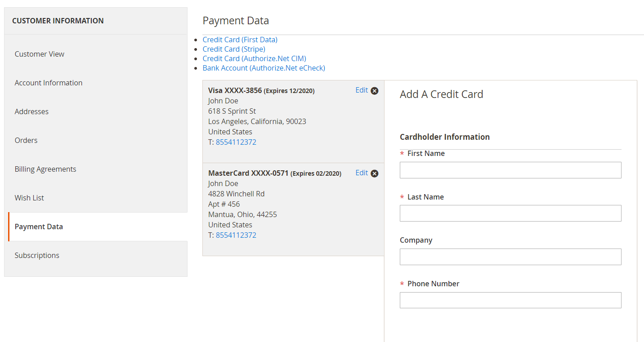Show the Wish List tab
The width and height of the screenshot is (644, 342).
[29, 198]
